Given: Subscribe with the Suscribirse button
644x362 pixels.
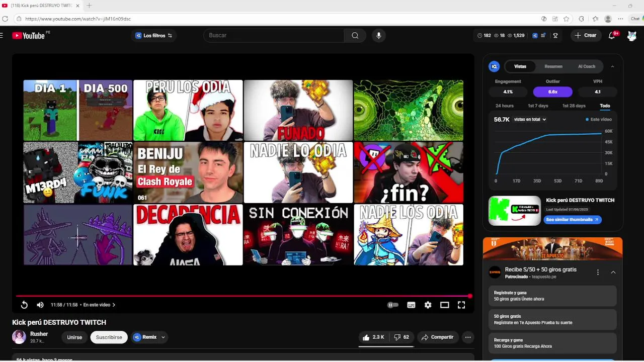Looking at the screenshot, I should pyautogui.click(x=109, y=337).
